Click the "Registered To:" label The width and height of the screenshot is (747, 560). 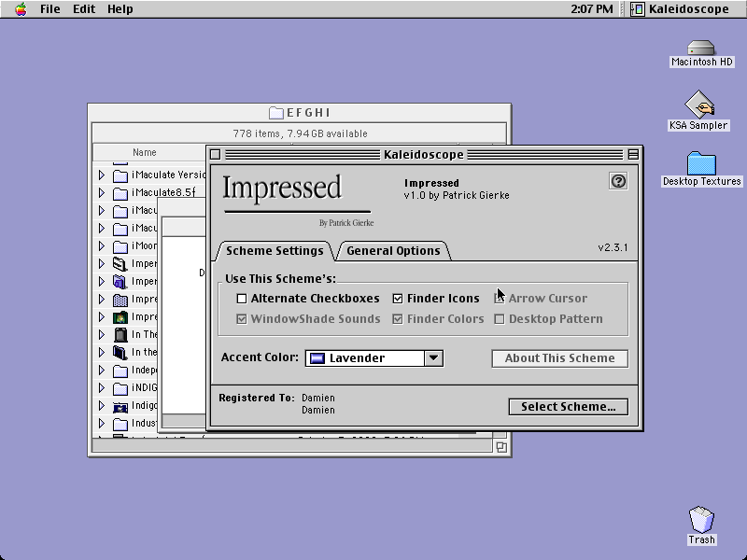(x=257, y=398)
